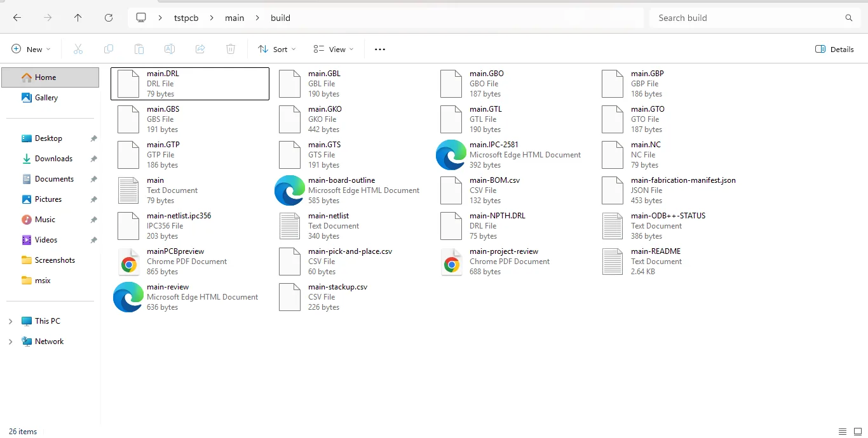The image size is (868, 438).
Task: Click the Delete trash icon
Action: coord(231,49)
